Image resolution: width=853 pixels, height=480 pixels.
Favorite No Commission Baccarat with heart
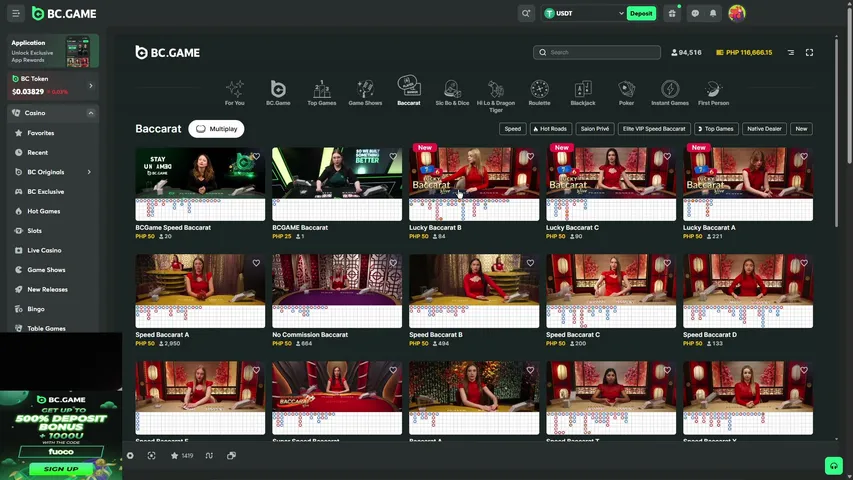tap(393, 263)
